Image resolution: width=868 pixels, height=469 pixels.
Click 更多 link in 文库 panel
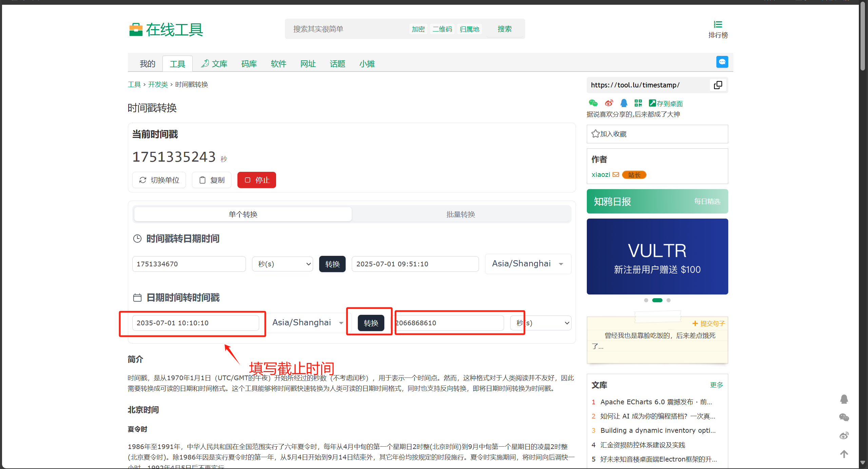pos(717,385)
